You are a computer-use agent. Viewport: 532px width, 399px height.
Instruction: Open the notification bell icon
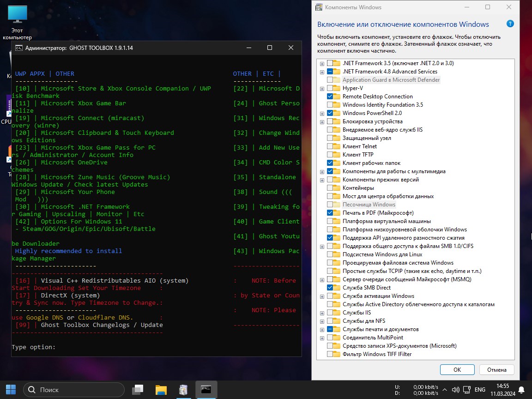tap(521, 390)
